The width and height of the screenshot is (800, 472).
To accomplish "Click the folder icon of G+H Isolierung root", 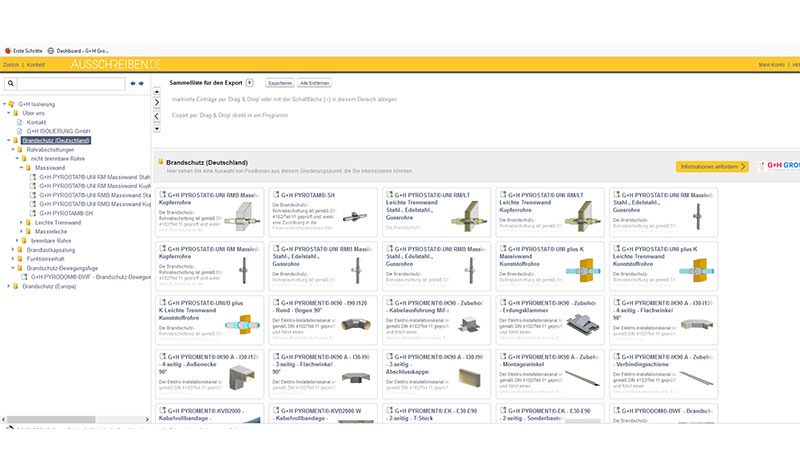I will (12, 104).
